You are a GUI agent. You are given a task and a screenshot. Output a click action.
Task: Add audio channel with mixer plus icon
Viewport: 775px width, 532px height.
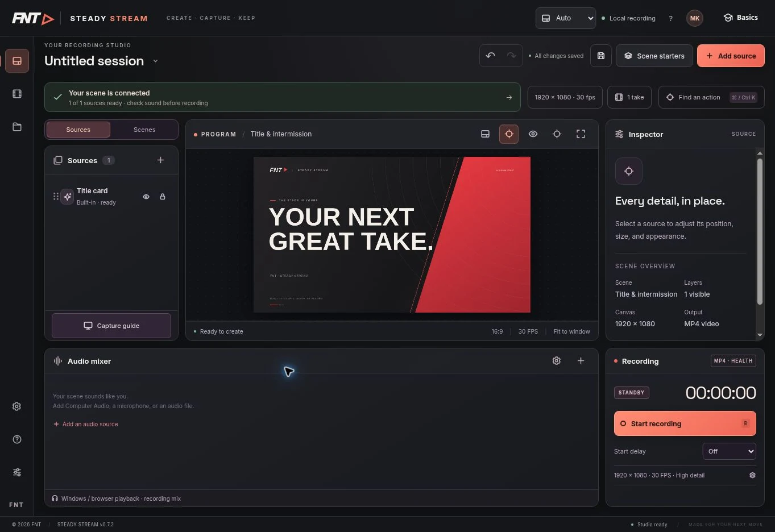[581, 361]
